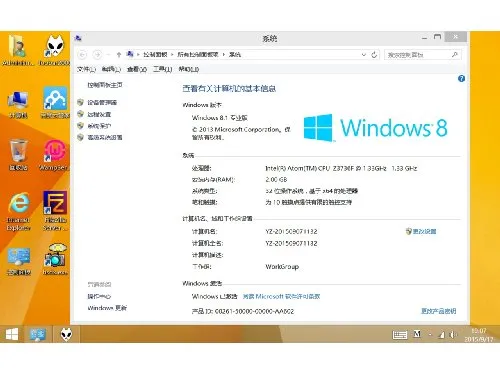Open the 文件(F) menu

[86, 69]
